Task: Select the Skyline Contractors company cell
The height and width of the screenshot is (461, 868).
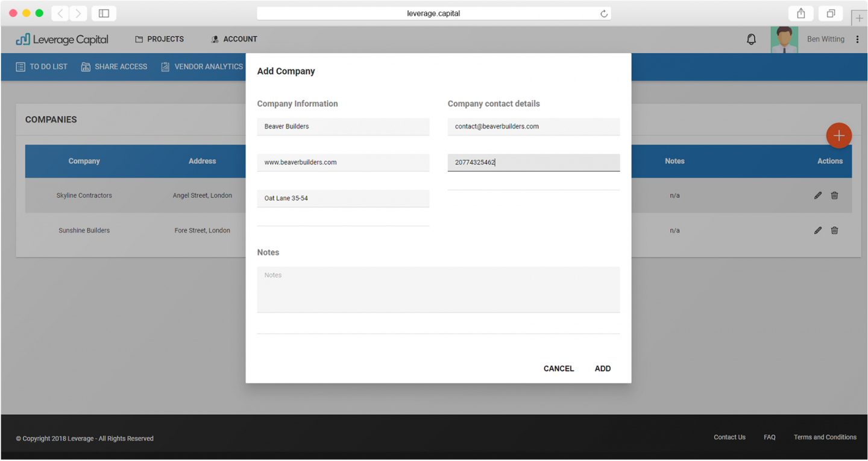Action: pos(84,196)
